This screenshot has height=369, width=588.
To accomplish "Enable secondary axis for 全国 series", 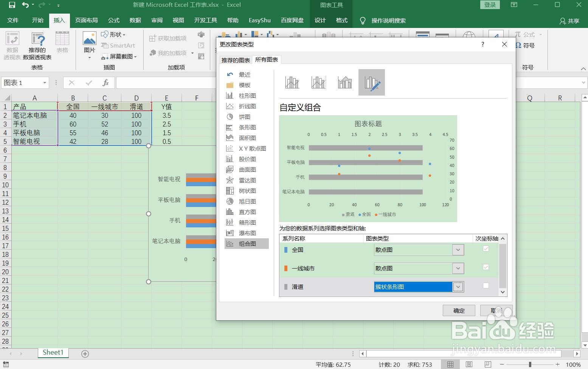I will [x=486, y=249].
